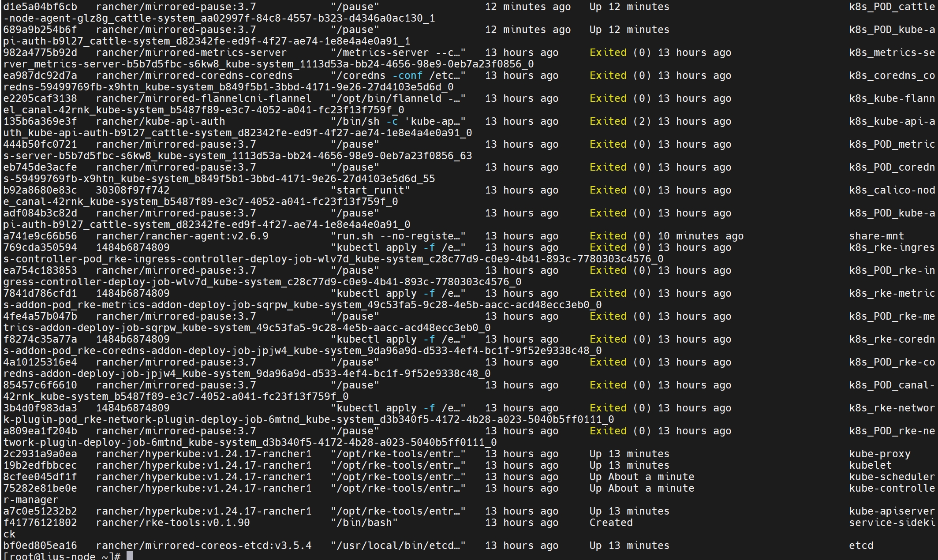Click container ID f41776121802
938x560 pixels.
(x=40, y=523)
